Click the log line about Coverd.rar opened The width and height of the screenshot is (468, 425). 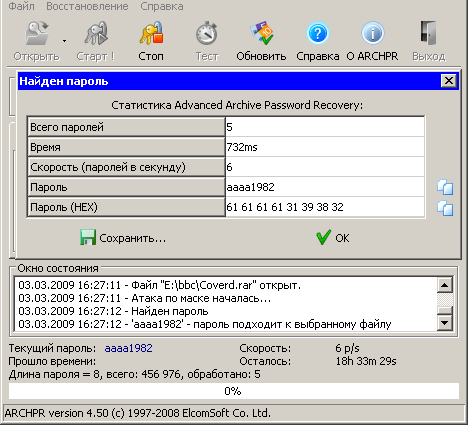pyautogui.click(x=160, y=285)
